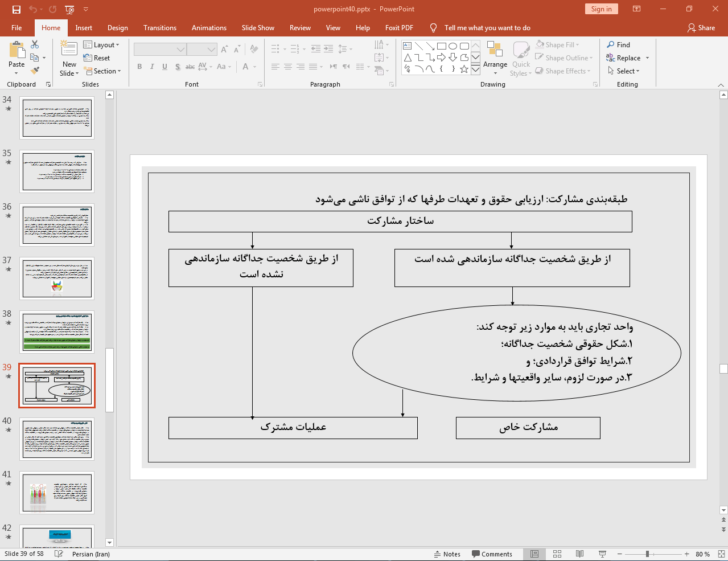Choose the text box shape
Image resolution: width=728 pixels, height=561 pixels.
point(407,46)
